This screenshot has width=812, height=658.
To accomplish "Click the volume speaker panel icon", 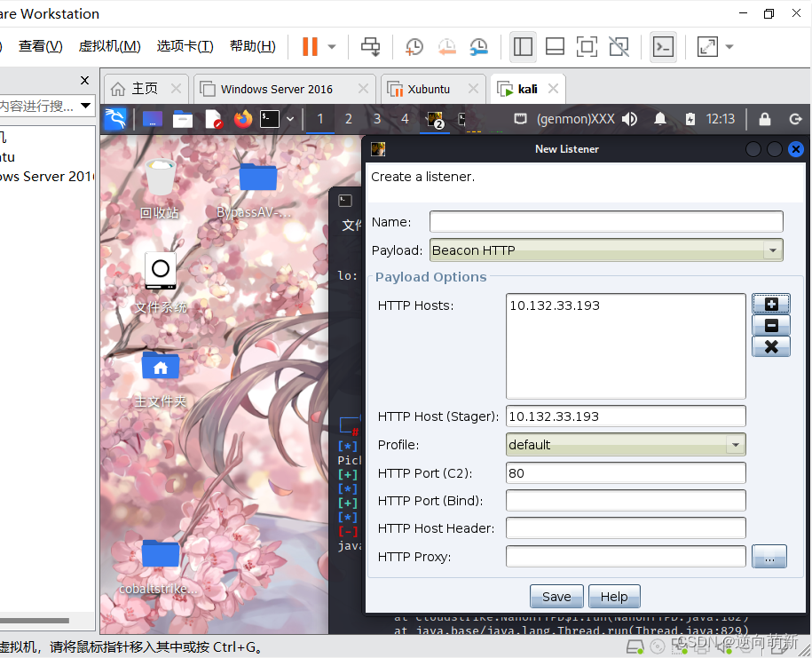I will click(630, 119).
